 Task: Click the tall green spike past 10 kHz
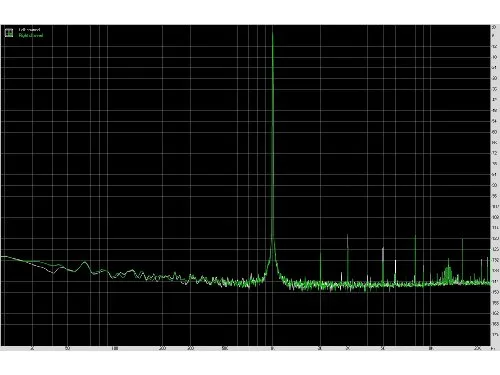tap(462, 260)
